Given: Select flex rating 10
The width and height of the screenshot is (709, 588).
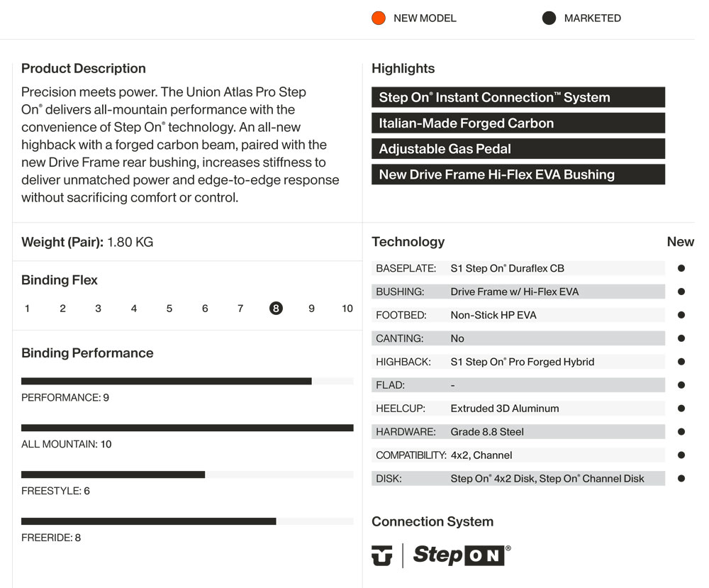Looking at the screenshot, I should (x=347, y=309).
